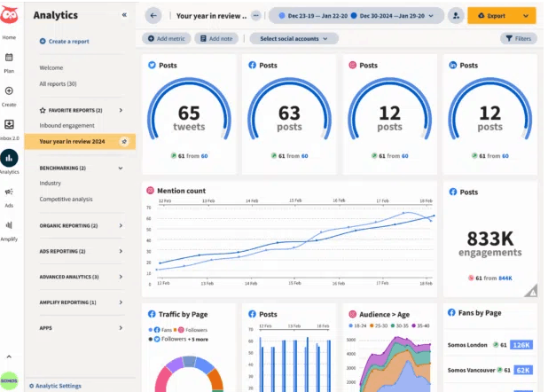Screen dimensions: 548x392
Task: Open the date range comparison dropdown
Action: 356,16
